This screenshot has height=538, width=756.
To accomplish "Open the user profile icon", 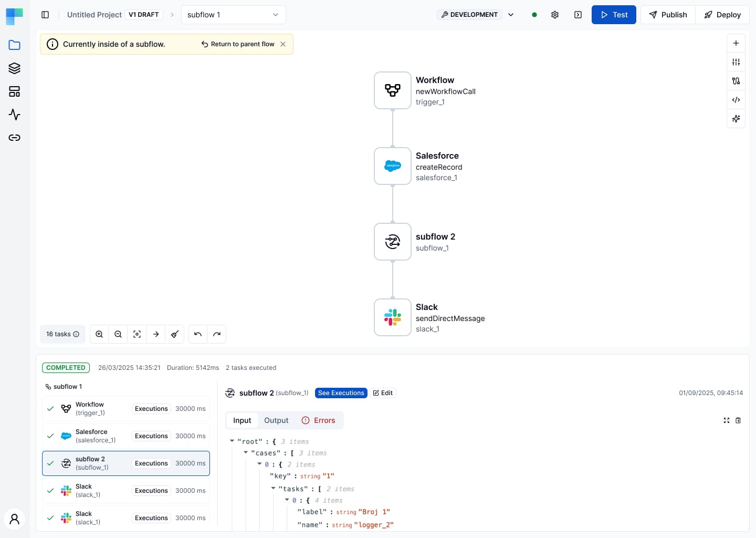I will (14, 519).
